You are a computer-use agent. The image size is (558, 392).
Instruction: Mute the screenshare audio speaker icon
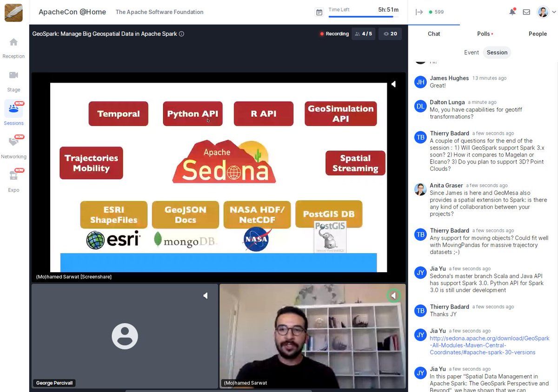[393, 84]
